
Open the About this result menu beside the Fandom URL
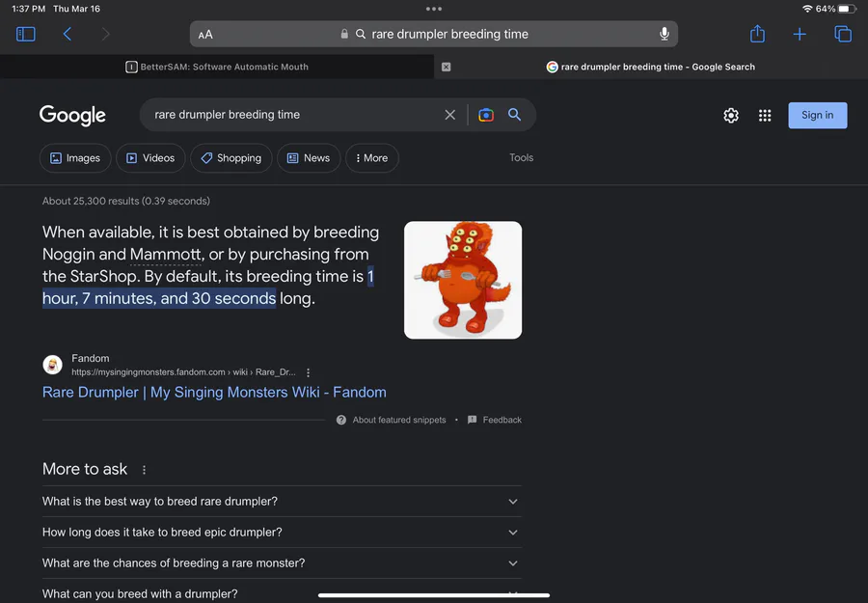[308, 372]
